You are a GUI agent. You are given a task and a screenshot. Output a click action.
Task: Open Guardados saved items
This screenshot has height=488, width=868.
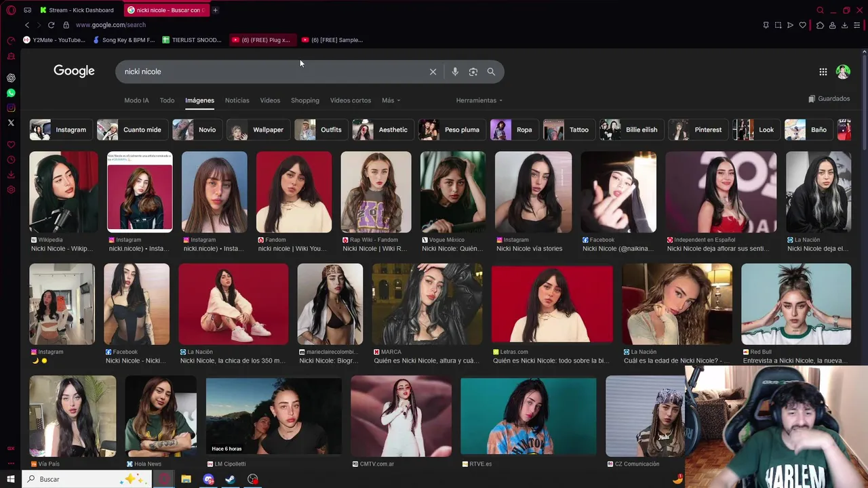click(x=829, y=99)
